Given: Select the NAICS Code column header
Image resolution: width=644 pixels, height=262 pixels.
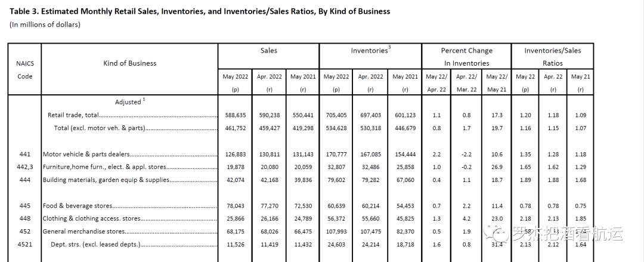Looking at the screenshot, I should coord(24,70).
